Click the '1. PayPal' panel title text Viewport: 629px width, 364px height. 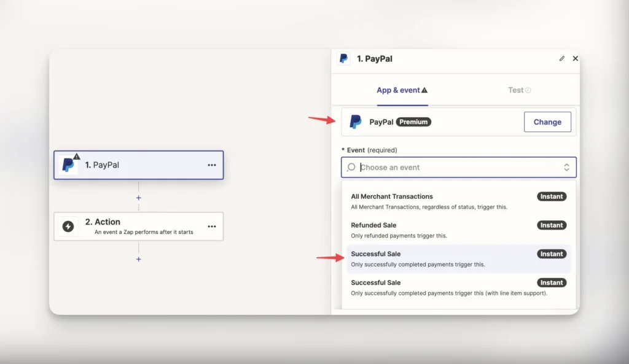(374, 58)
